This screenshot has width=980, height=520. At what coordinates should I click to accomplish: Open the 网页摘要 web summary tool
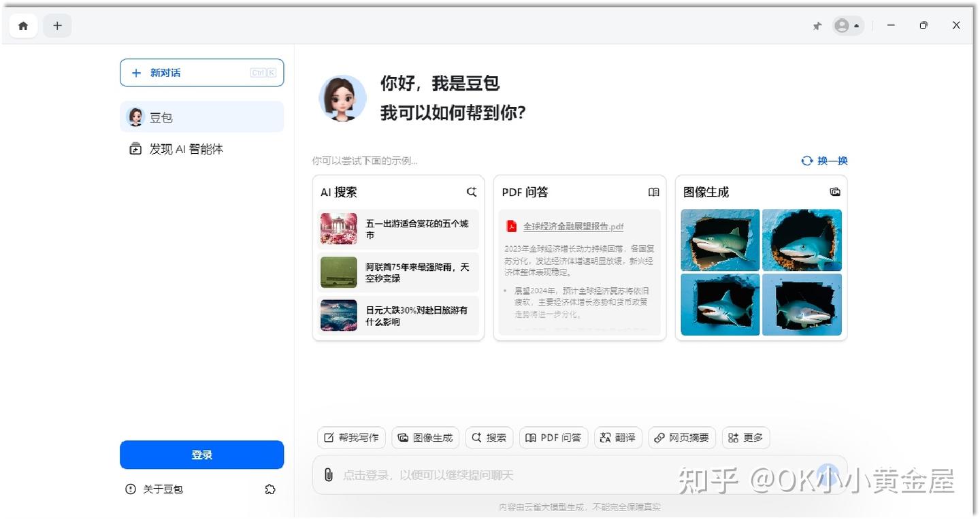(x=681, y=438)
